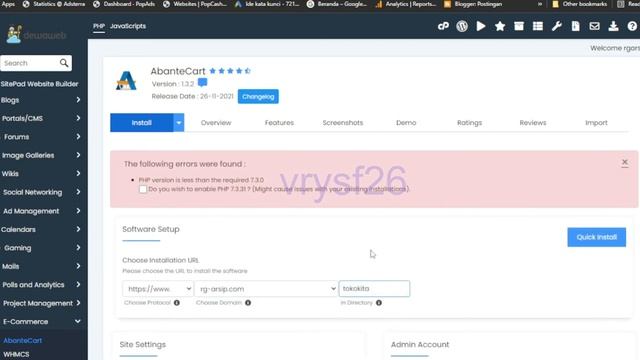Switch to the Import tab
The width and height of the screenshot is (640, 360).
[x=596, y=122]
